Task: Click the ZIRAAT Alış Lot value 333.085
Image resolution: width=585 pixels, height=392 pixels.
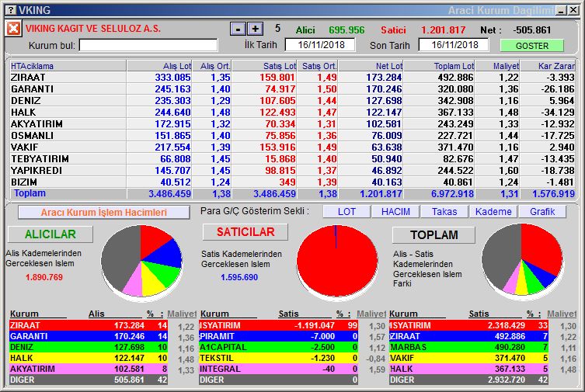Action: [x=172, y=77]
